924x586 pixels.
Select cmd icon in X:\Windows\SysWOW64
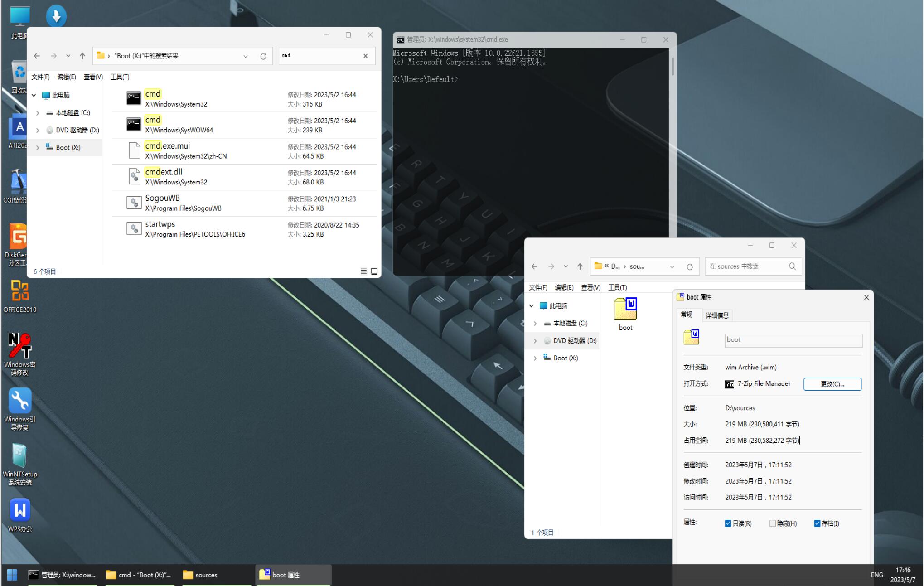[134, 124]
